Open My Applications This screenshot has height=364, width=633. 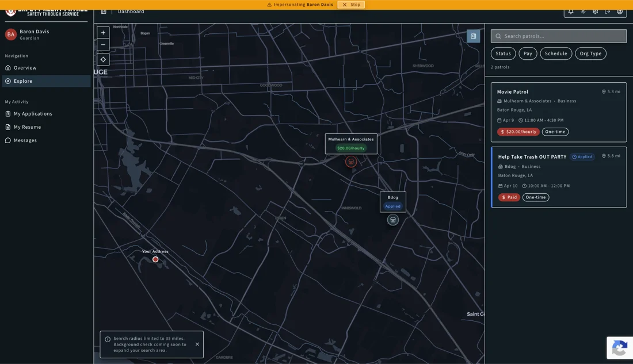tap(46, 114)
